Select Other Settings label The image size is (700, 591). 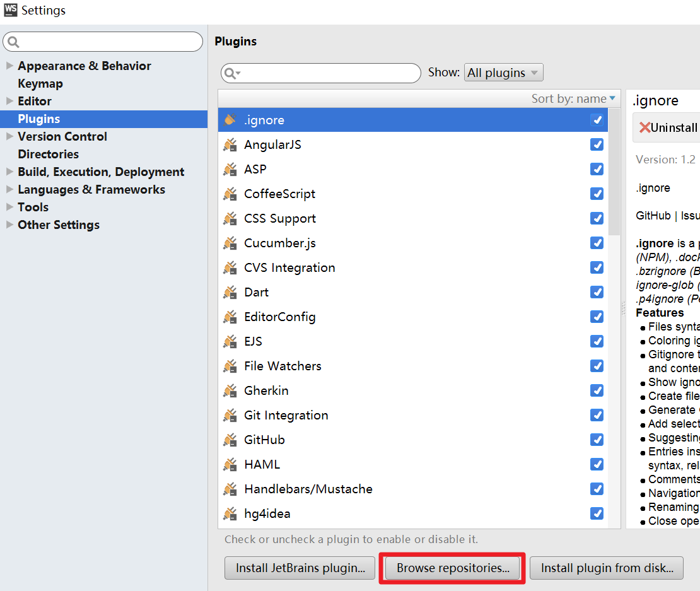coord(59,225)
